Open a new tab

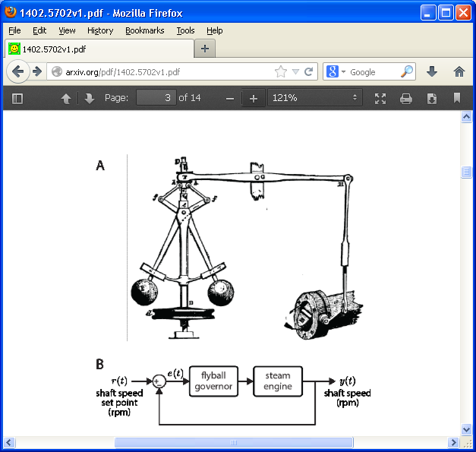(204, 48)
